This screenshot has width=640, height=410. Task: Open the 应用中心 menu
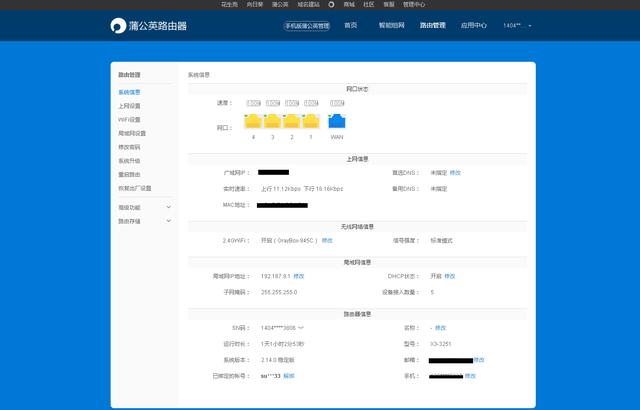point(474,26)
